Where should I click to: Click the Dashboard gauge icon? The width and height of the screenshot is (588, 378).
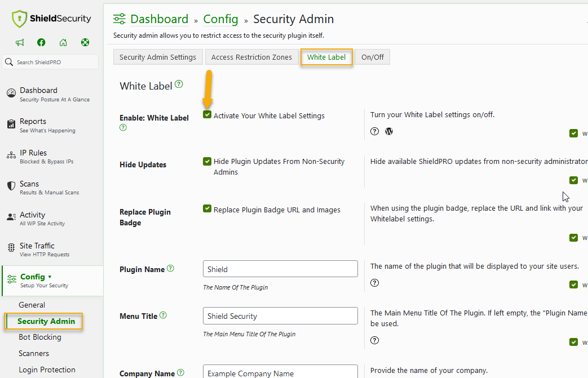[x=11, y=92]
